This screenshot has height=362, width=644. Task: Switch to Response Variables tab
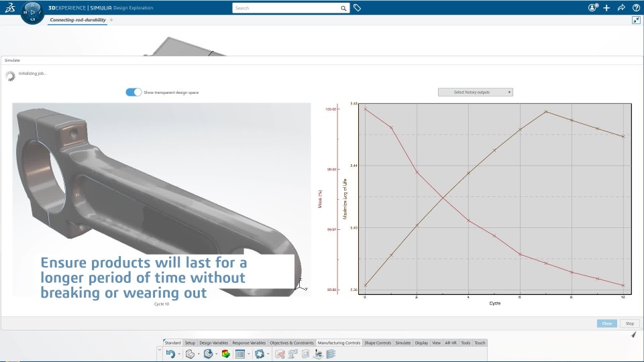point(249,343)
